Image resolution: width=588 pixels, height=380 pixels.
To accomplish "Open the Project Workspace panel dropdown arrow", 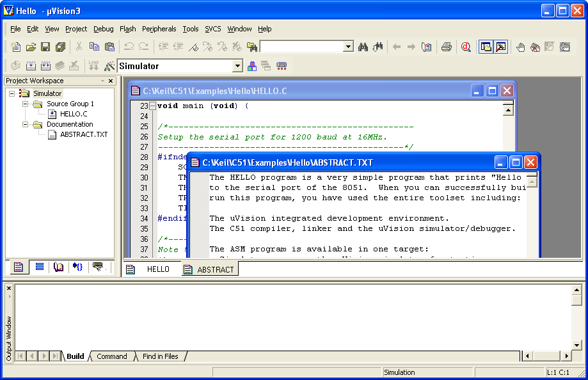I will point(102,81).
